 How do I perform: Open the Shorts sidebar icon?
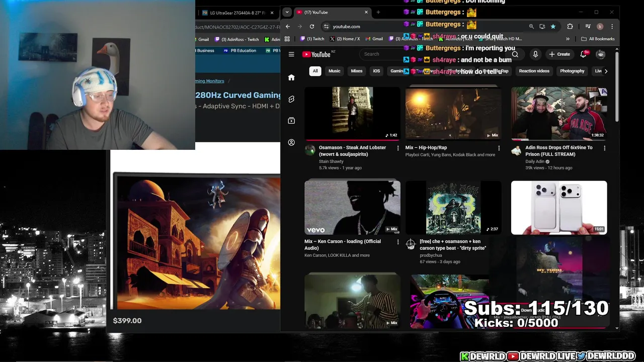tap(291, 99)
